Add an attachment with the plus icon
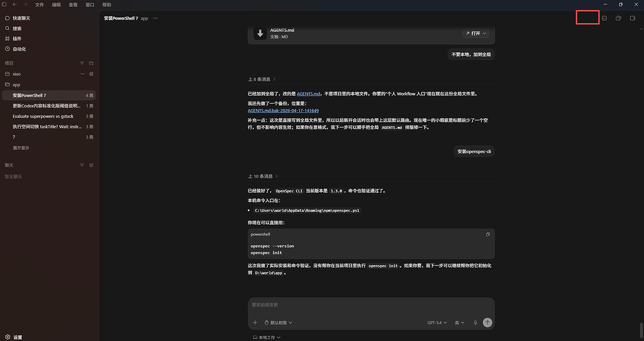The image size is (644, 341). point(255,323)
